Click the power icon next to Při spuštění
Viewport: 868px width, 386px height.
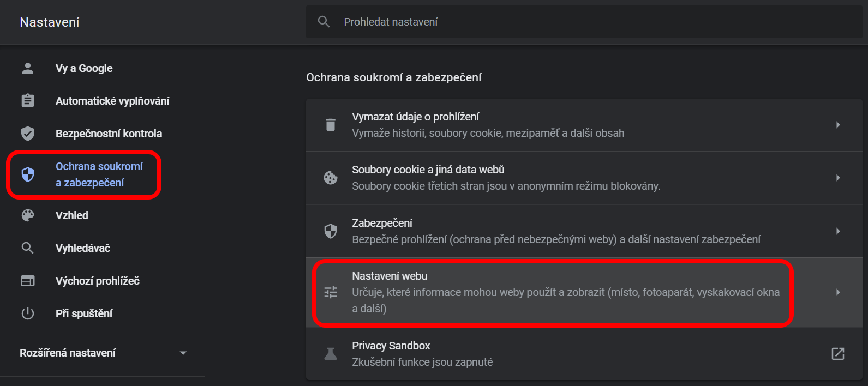point(28,313)
